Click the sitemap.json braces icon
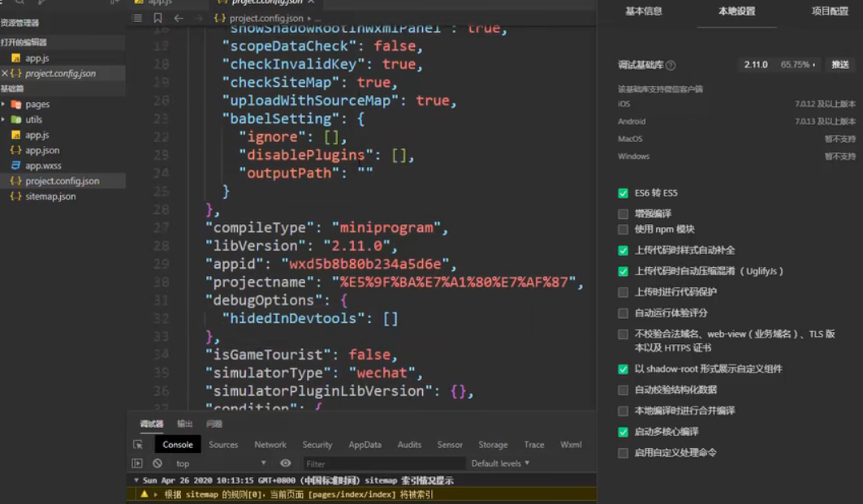The width and height of the screenshot is (863, 504). click(x=16, y=196)
